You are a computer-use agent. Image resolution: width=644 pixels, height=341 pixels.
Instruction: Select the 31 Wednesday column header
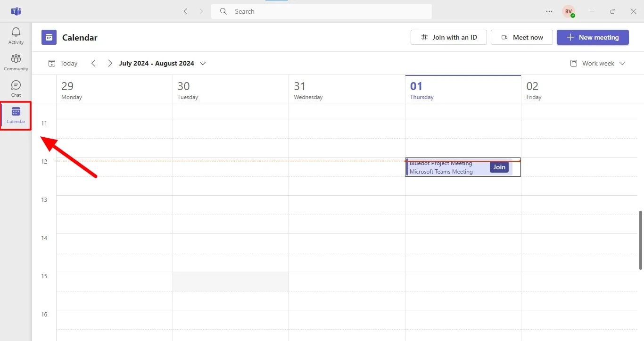(x=347, y=90)
